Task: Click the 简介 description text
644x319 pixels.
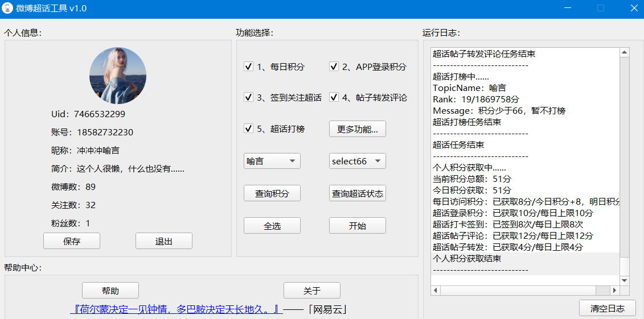Action: [117, 168]
